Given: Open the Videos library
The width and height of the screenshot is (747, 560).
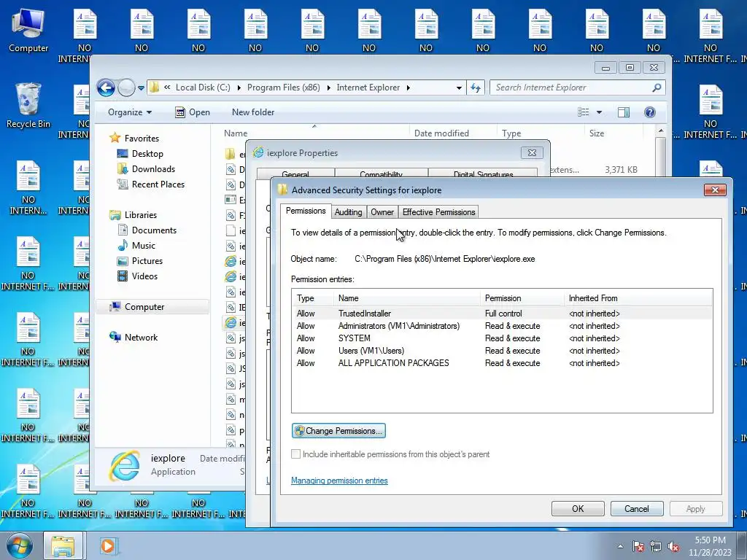Looking at the screenshot, I should pyautogui.click(x=137, y=276).
